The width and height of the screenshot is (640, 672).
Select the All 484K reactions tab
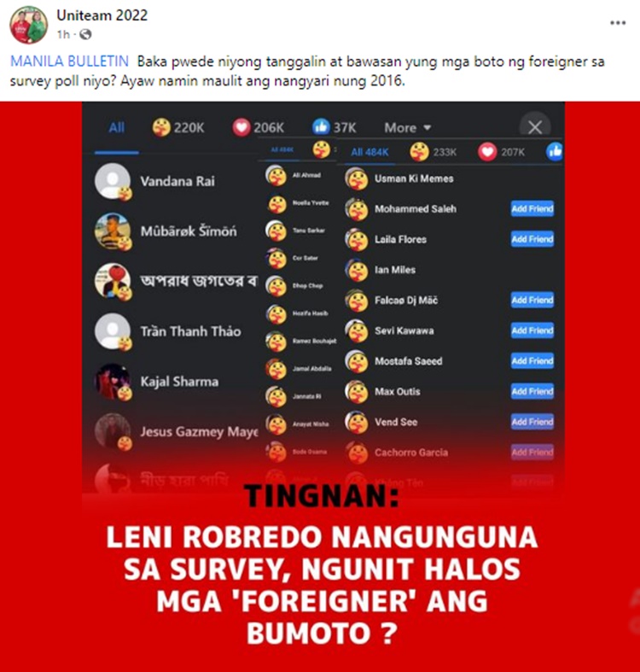coord(369,152)
